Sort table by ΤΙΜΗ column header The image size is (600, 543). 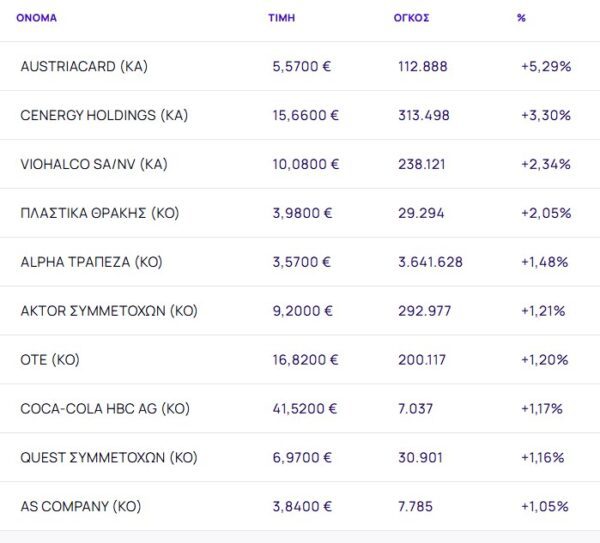(281, 18)
